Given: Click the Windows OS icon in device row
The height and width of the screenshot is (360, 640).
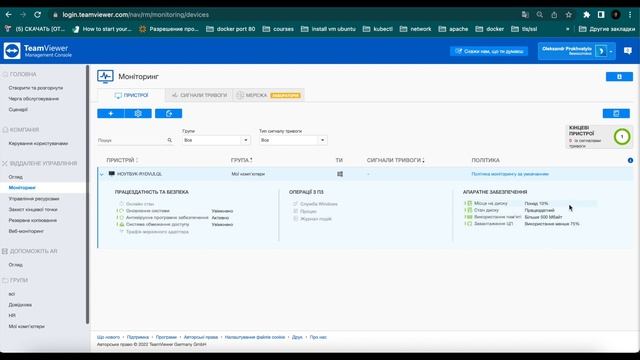Looking at the screenshot, I should point(340,174).
